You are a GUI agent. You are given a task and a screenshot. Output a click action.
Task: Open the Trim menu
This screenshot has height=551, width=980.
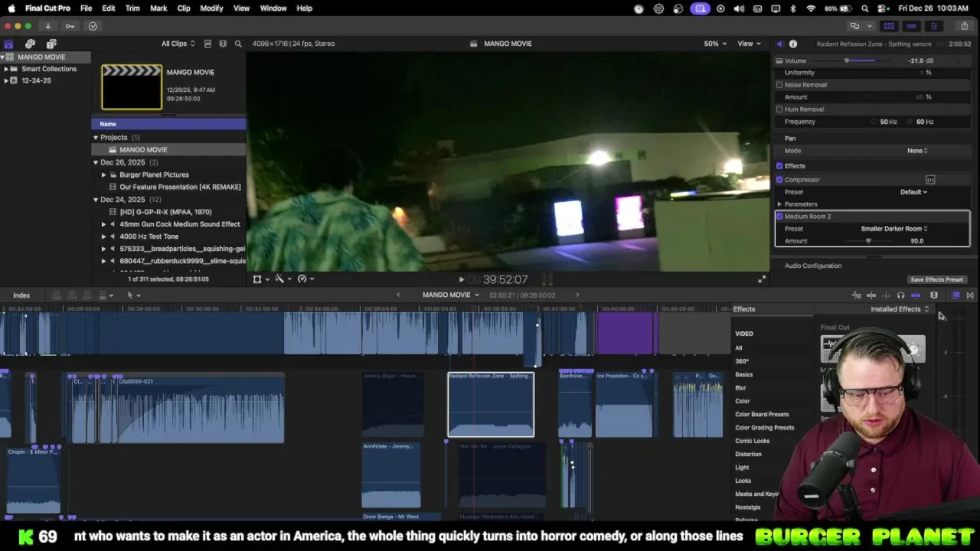point(132,8)
